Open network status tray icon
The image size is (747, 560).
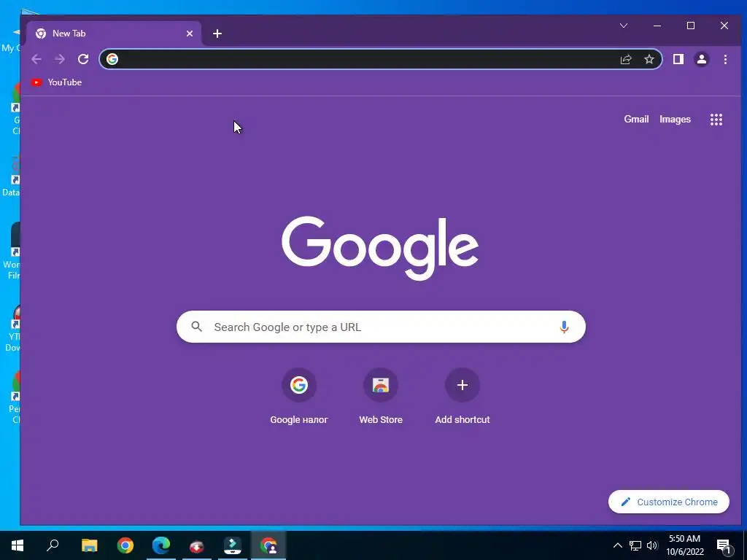click(635, 545)
